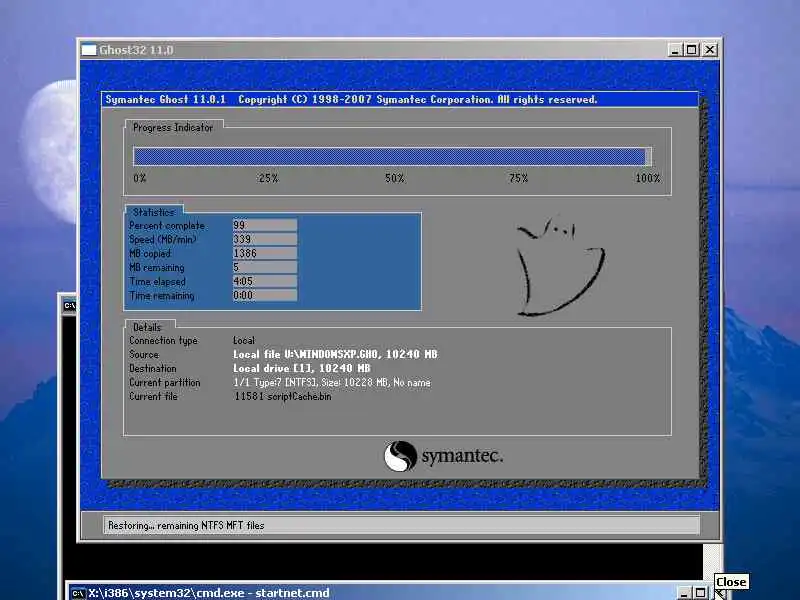Click the cmd.exe startnet.cmd title bar icon

(x=78, y=593)
